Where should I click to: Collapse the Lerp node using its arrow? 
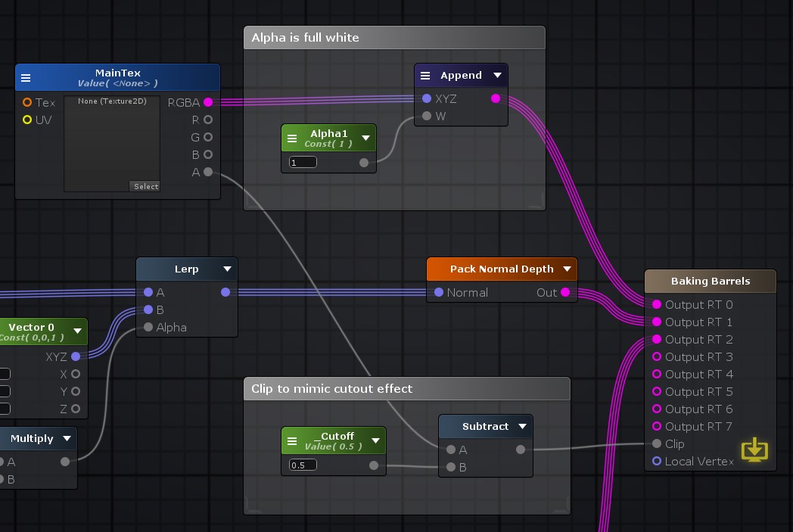click(x=227, y=269)
